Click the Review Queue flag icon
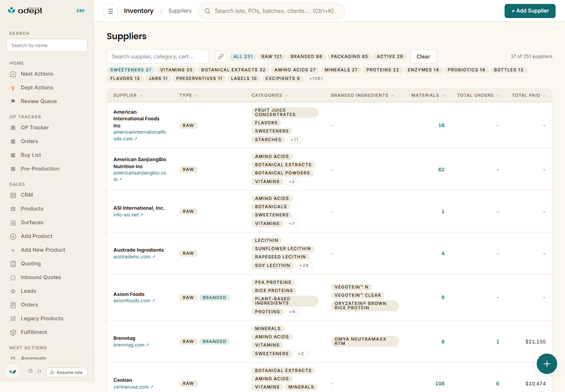Screen dimensions: 565x392 pos(13,102)
